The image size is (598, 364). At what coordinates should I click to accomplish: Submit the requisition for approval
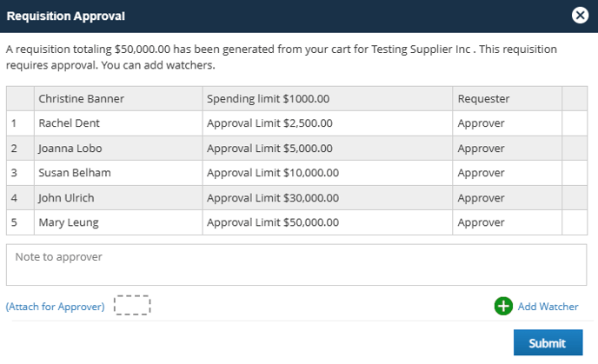548,342
